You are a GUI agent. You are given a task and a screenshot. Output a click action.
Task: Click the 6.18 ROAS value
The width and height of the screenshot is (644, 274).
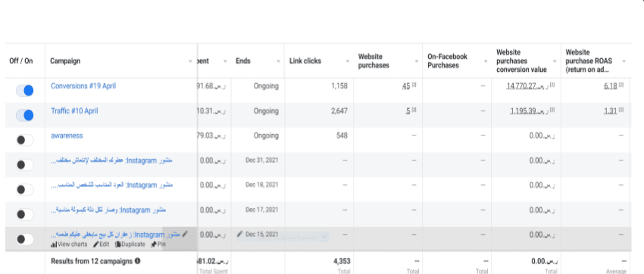tap(611, 86)
